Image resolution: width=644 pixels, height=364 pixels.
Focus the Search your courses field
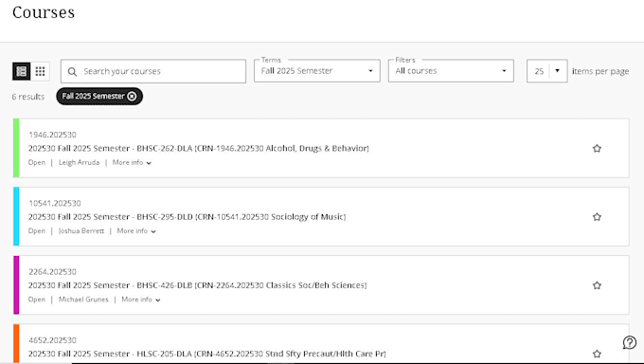[x=153, y=71]
